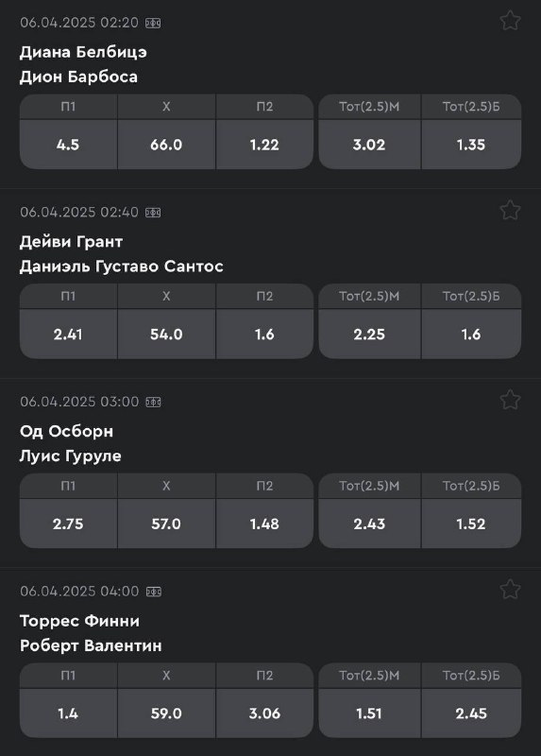The width and height of the screenshot is (541, 756).
Task: Click pitch icon beside 02:40 match time
Action: [x=153, y=213]
